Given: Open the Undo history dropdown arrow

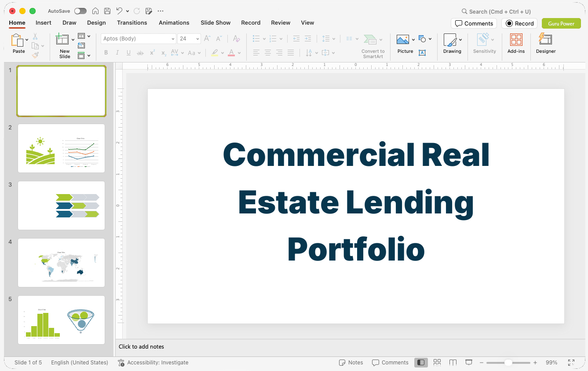Looking at the screenshot, I should (128, 11).
